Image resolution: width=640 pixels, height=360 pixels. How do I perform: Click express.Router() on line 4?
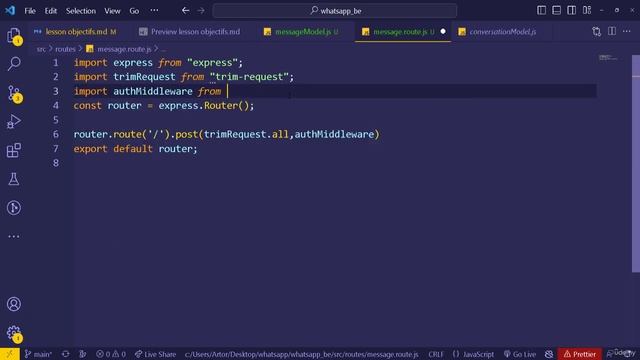[x=203, y=106]
